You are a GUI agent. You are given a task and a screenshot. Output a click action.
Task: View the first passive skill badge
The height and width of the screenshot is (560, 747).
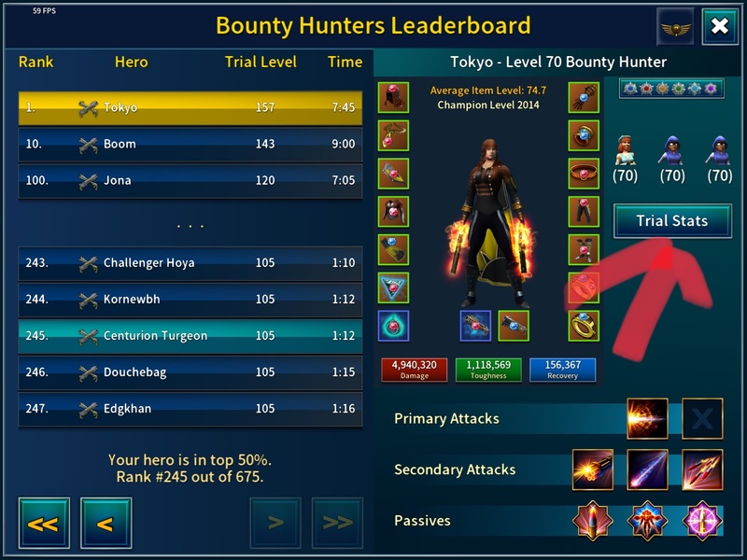pyautogui.click(x=593, y=521)
